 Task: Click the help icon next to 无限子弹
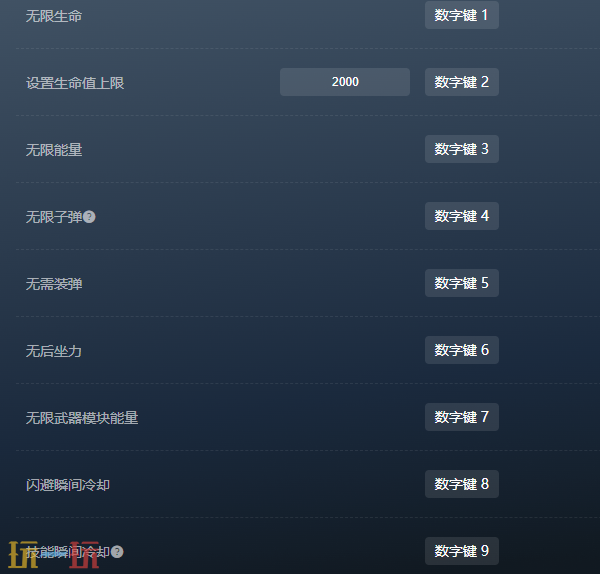coord(89,217)
